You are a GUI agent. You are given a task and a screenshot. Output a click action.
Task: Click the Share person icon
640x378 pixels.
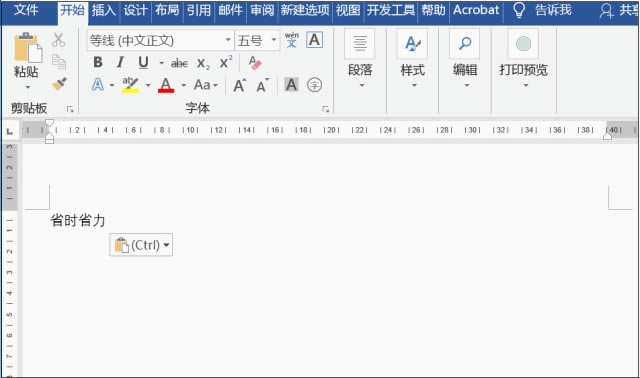(606, 11)
